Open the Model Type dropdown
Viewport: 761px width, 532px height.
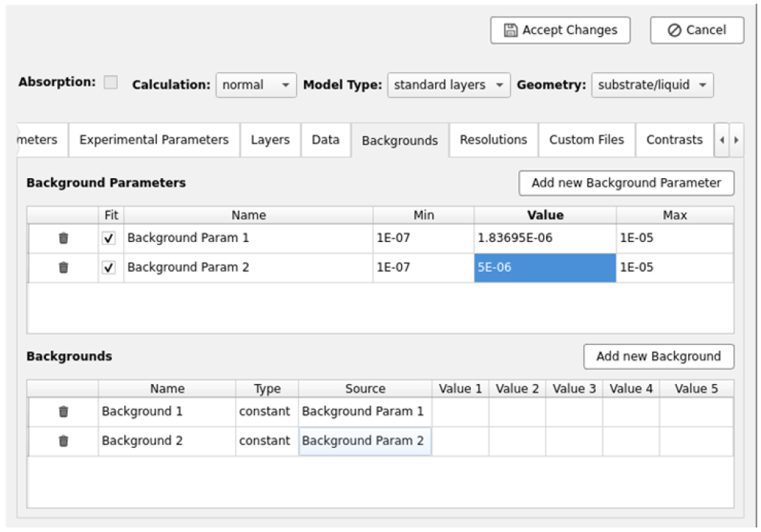[x=448, y=85]
